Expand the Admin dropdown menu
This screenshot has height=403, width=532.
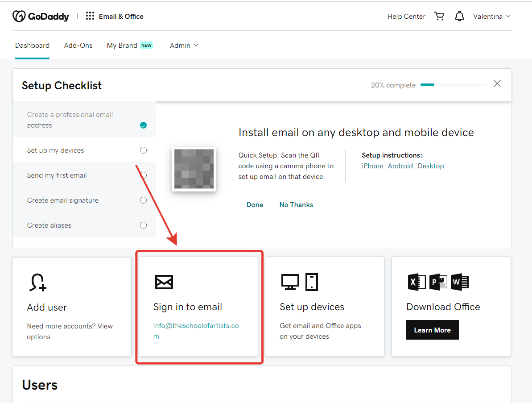point(184,46)
